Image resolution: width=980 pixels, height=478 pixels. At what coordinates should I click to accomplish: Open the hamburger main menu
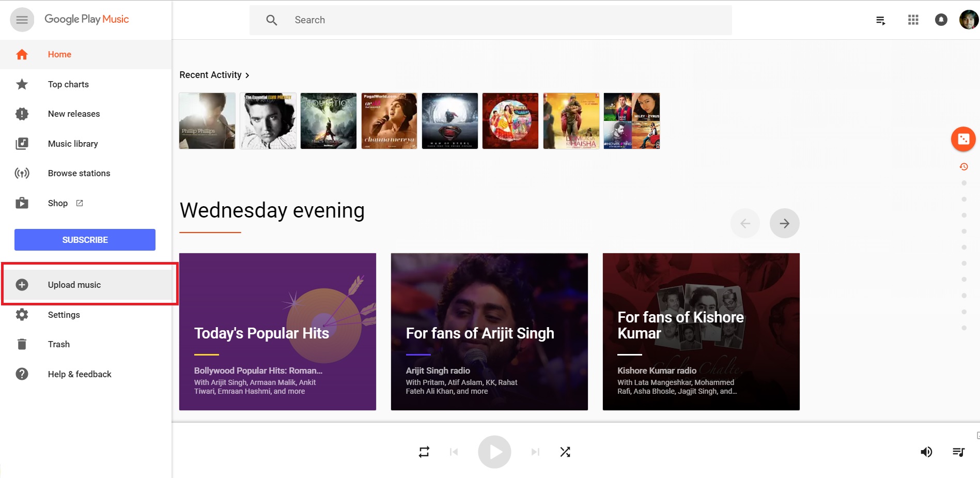coord(22,20)
